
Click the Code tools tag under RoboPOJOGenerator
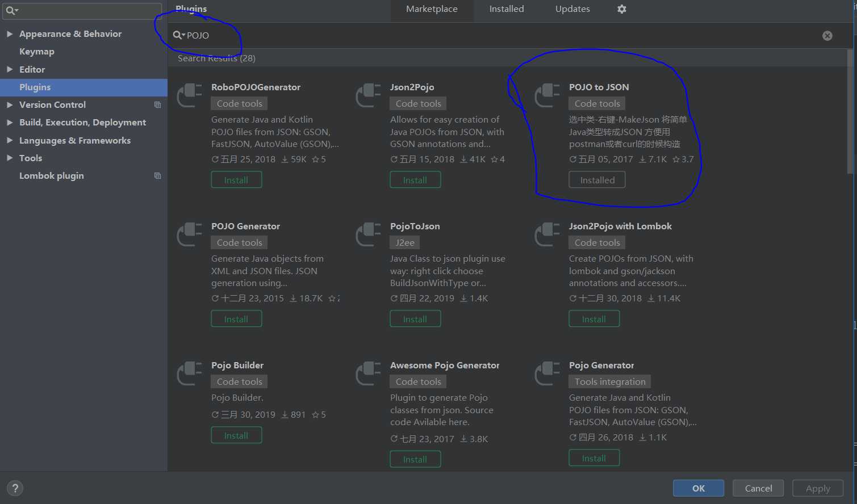pyautogui.click(x=240, y=103)
